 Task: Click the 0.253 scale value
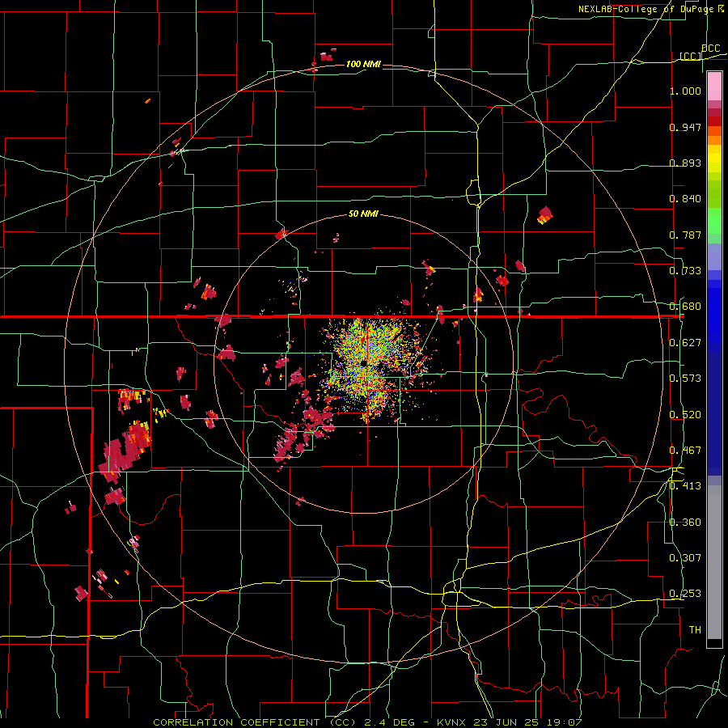tap(685, 594)
